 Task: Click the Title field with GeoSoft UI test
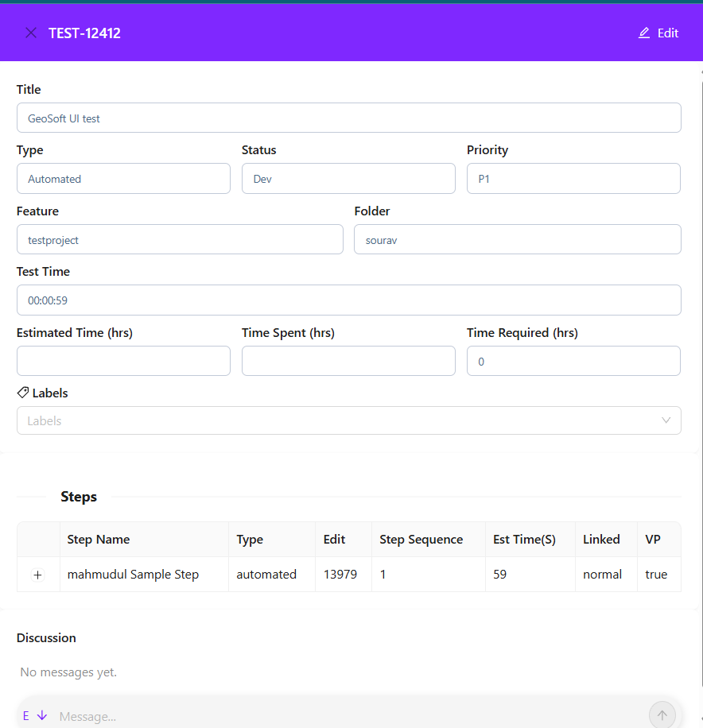pos(348,118)
